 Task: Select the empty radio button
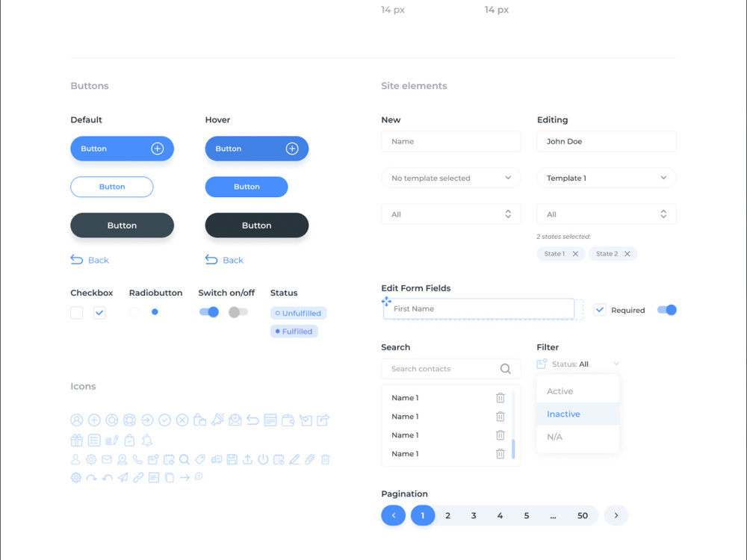click(x=134, y=312)
